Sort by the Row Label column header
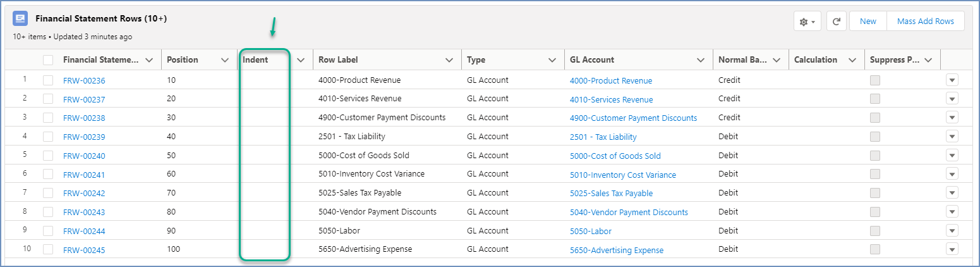 pyautogui.click(x=338, y=60)
